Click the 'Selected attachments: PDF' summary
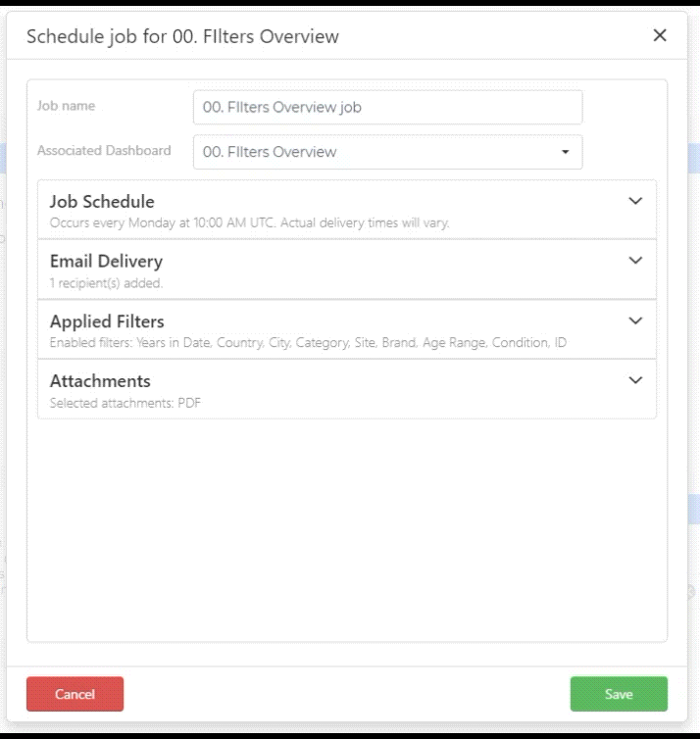Viewport: 700px width, 739px height. tap(125, 403)
